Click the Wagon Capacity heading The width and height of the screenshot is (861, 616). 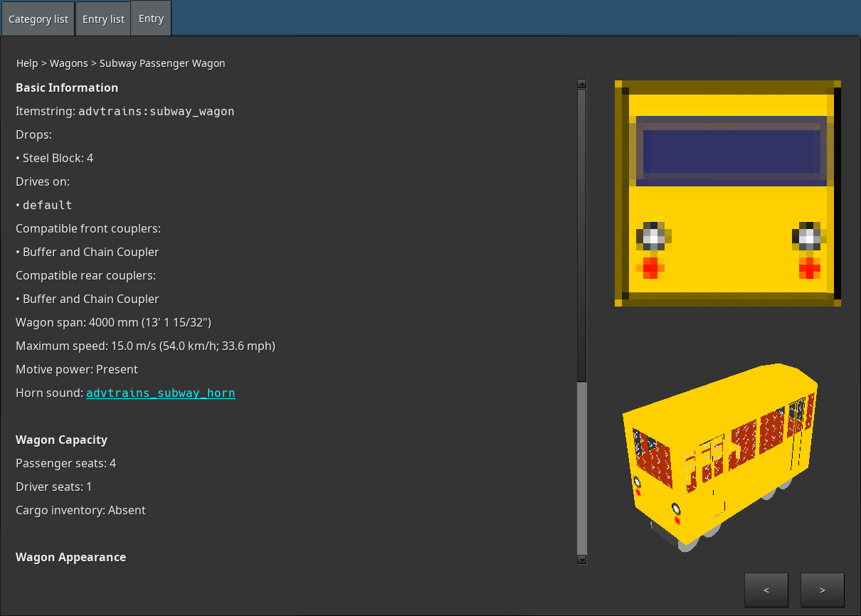coord(61,440)
